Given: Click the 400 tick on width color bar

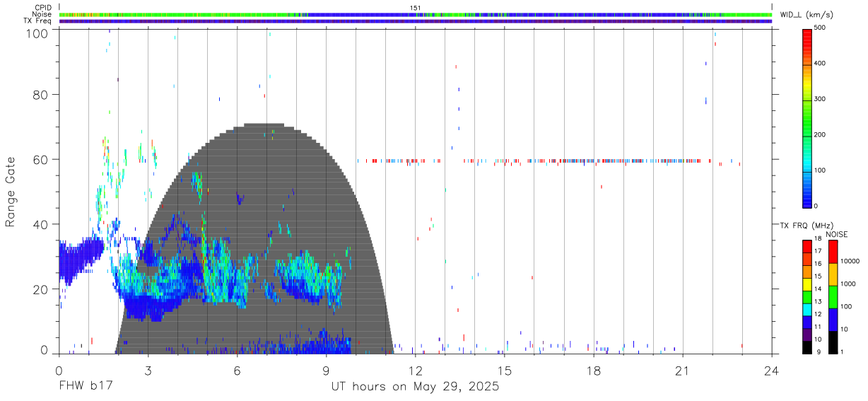Looking at the screenshot, I should point(821,64).
